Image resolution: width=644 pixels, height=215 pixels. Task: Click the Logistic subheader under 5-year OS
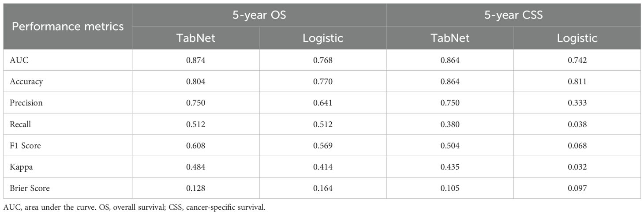click(x=323, y=38)
